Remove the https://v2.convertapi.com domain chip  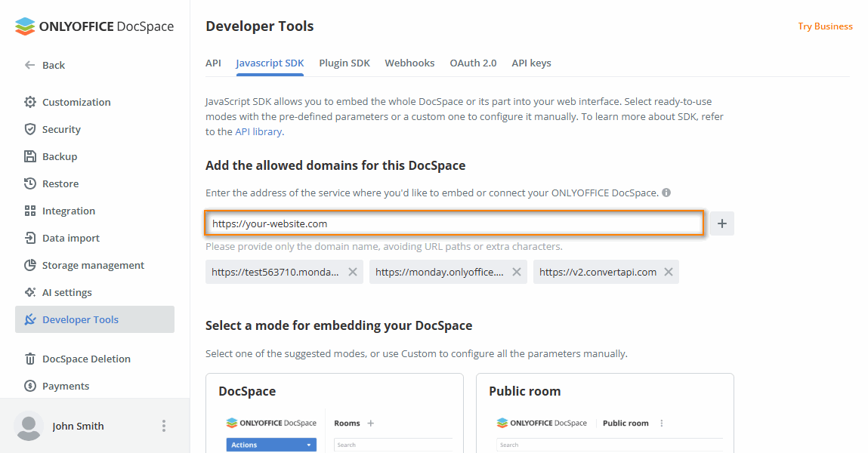tap(668, 272)
